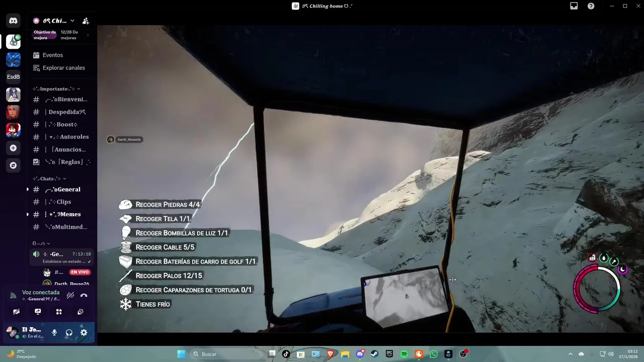Screen dimensions: 644x362
Task: Open the Multimed... text channel
Action: pos(61,227)
